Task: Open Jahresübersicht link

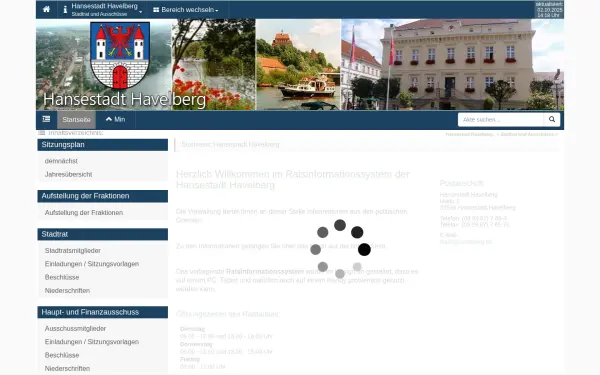Action: [x=68, y=174]
